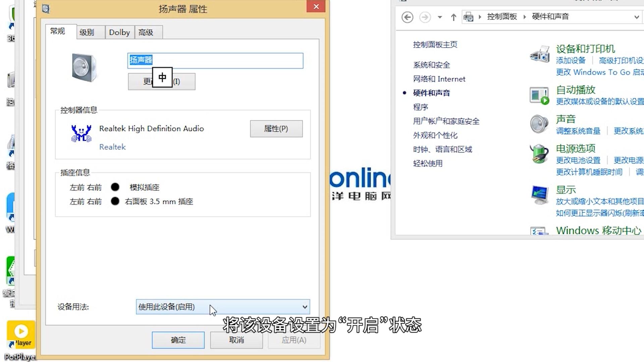
Task: Click 控制面板 breadcrumb segment
Action: click(x=502, y=17)
